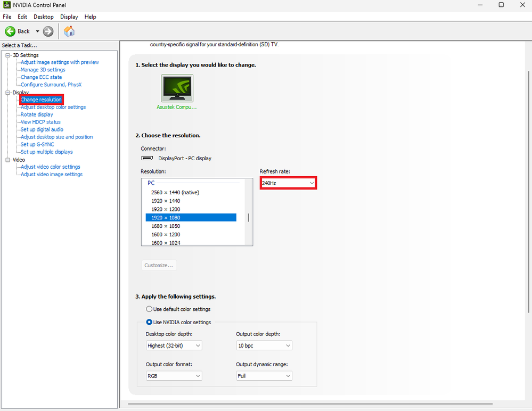Screen dimensions: 532x411
Task: Open the Display menu
Action: [69, 17]
